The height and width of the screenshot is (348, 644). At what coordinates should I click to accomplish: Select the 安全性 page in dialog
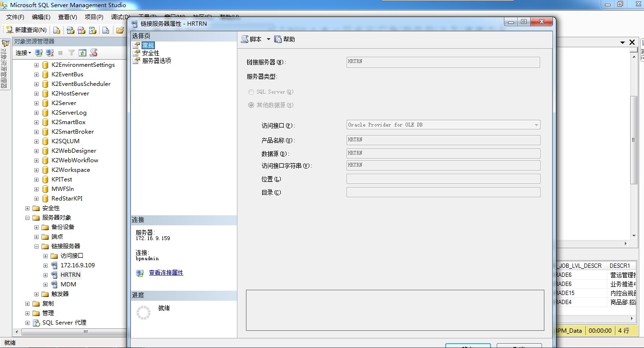pos(151,53)
